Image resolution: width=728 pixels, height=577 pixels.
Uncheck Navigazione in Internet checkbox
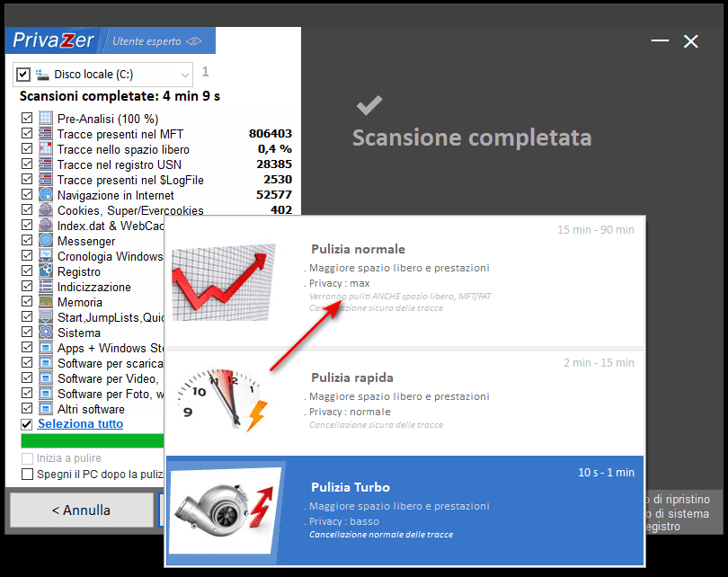click(x=27, y=194)
